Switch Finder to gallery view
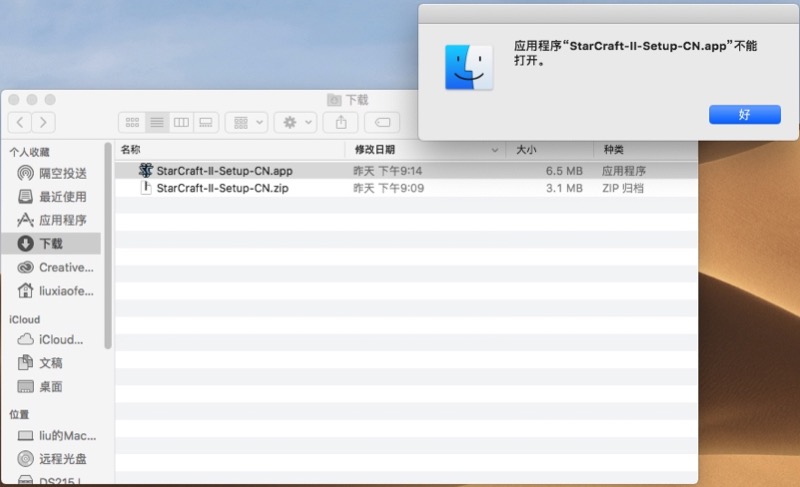 pyautogui.click(x=206, y=122)
